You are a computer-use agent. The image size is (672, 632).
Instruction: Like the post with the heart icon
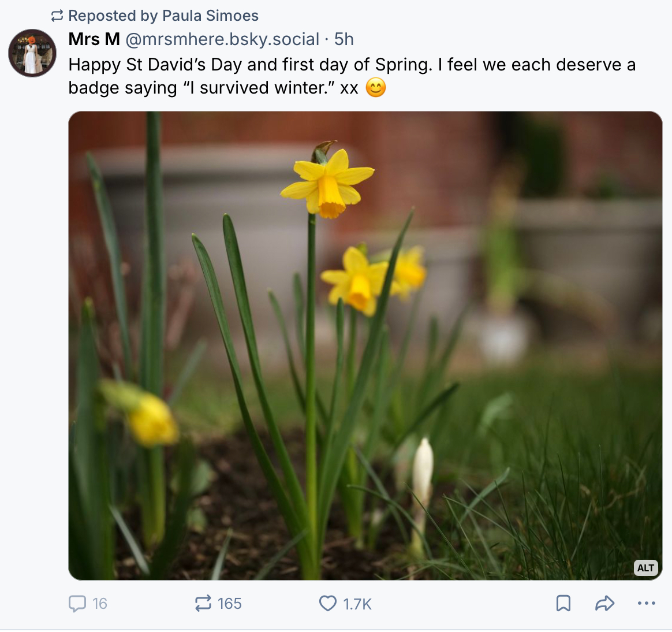[327, 604]
